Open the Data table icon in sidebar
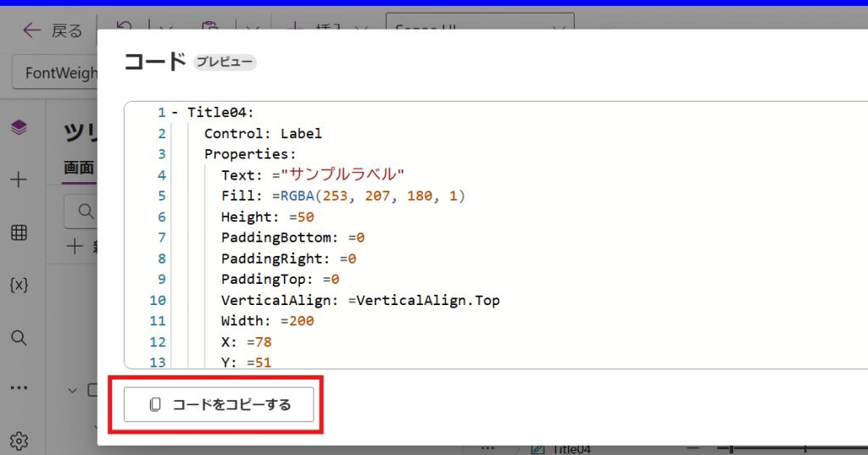Viewport: 868px width, 455px height. [x=19, y=233]
